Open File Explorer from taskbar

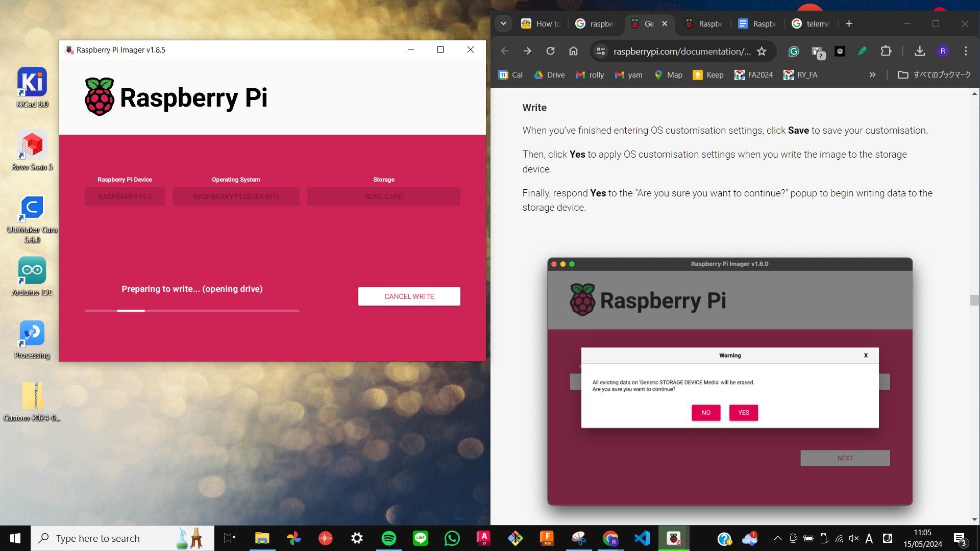[262, 538]
